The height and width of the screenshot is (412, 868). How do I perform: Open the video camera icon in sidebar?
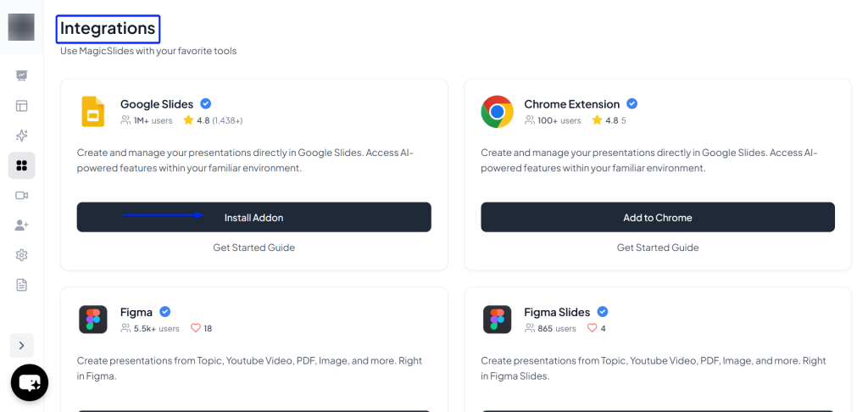click(21, 195)
